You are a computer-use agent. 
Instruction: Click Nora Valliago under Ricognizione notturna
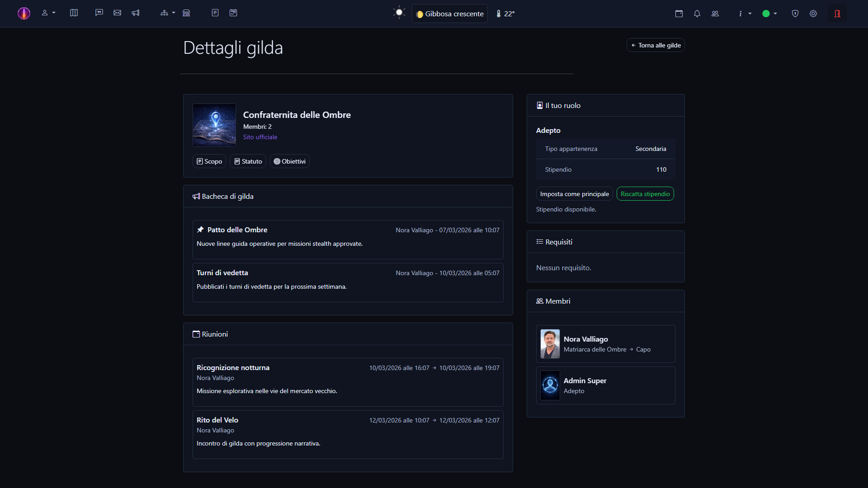click(215, 378)
